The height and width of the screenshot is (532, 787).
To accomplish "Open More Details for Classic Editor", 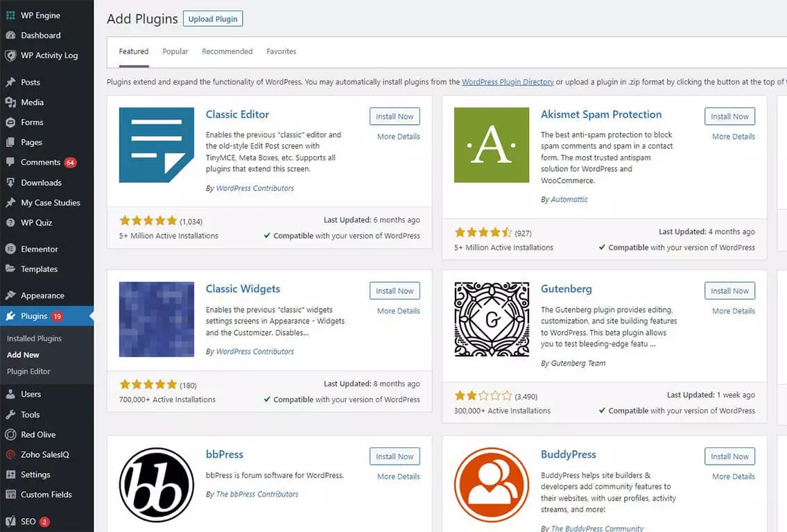I will coord(399,137).
